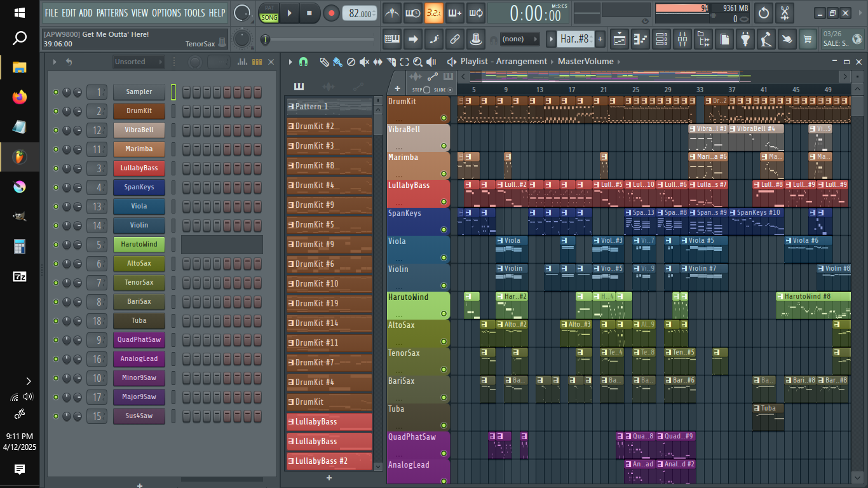
Task: Click the master volume knob
Action: (x=241, y=13)
